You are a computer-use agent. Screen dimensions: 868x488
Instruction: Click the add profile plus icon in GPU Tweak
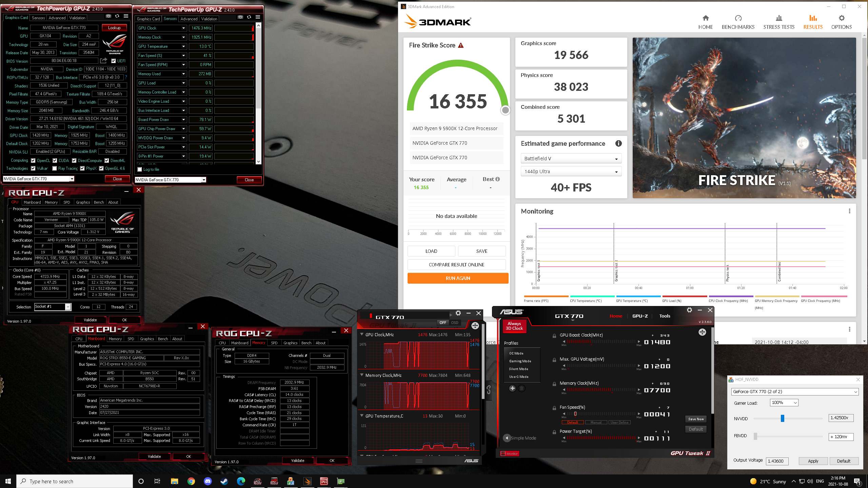click(512, 388)
